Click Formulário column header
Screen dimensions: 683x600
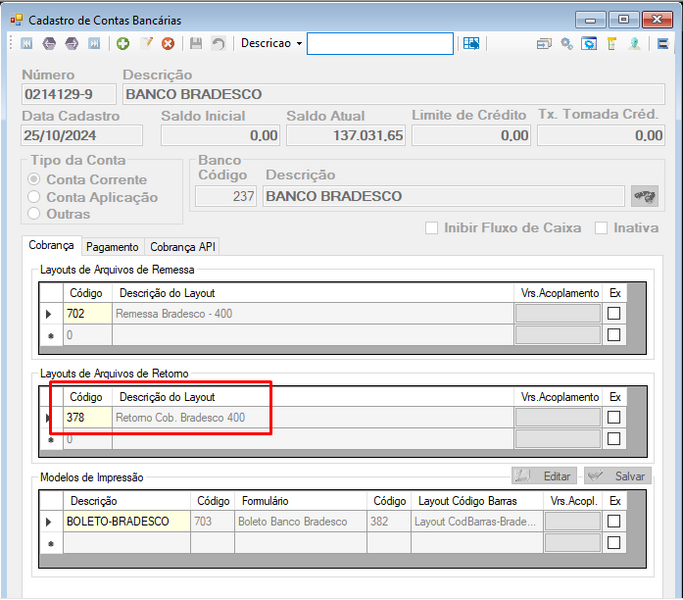[x=301, y=501]
